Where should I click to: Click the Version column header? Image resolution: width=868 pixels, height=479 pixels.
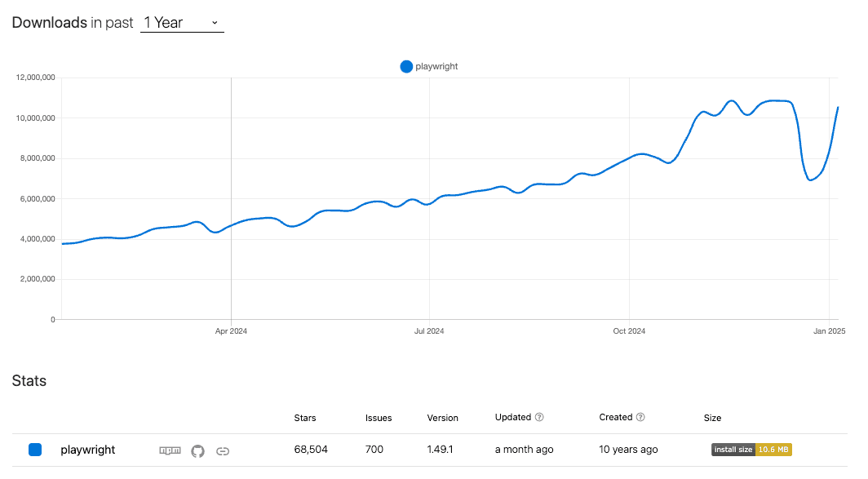click(442, 417)
